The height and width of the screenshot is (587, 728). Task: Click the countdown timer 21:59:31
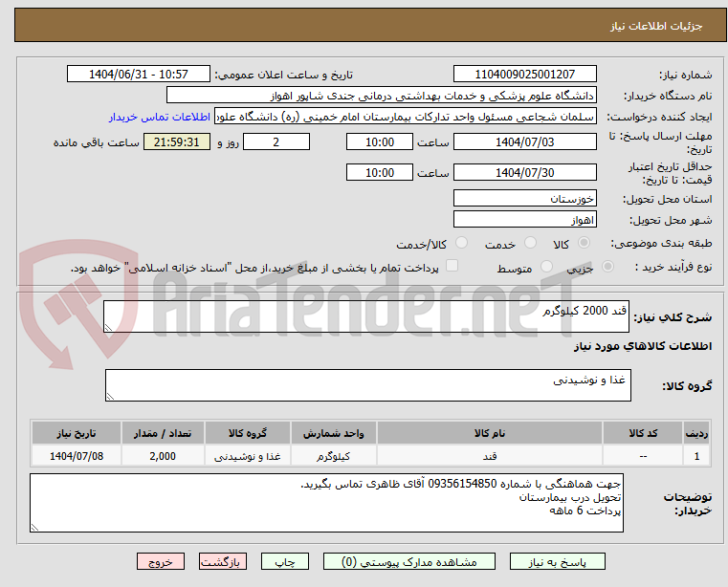176,142
